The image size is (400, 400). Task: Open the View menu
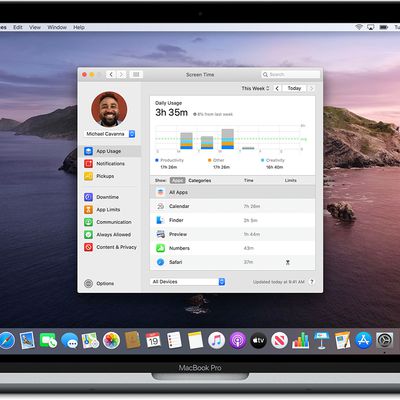coord(35,27)
